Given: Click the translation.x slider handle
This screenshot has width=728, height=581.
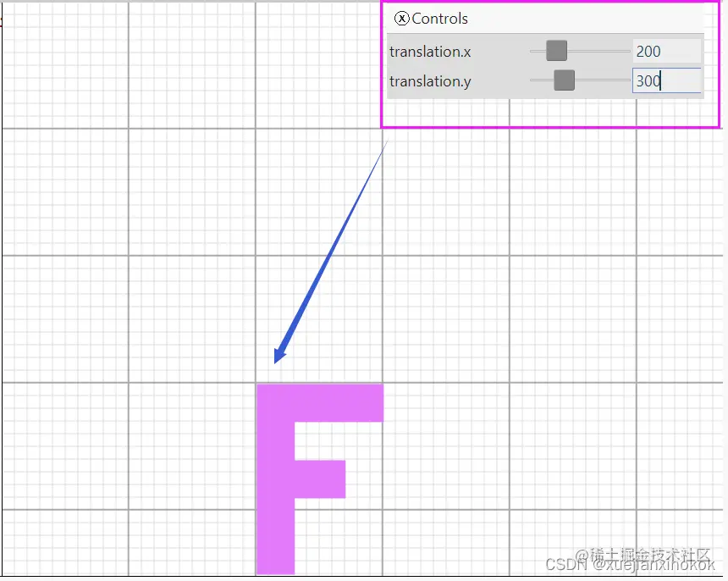Looking at the screenshot, I should 556,51.
